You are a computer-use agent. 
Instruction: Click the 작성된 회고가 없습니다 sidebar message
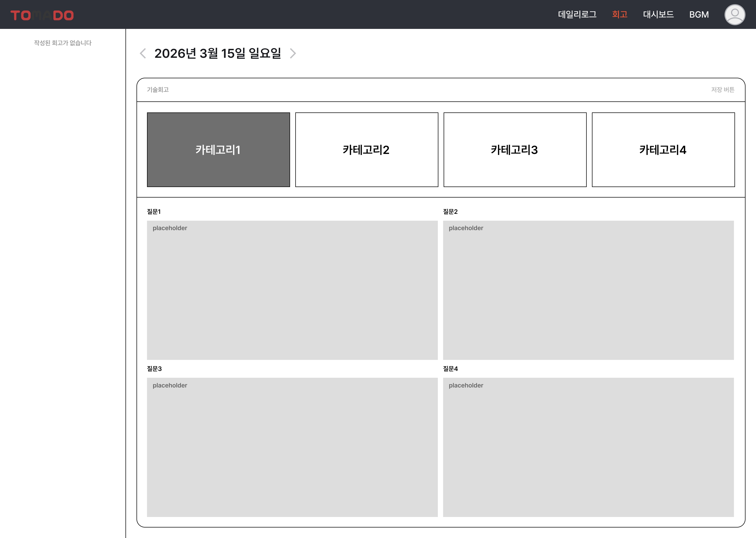[x=62, y=43]
